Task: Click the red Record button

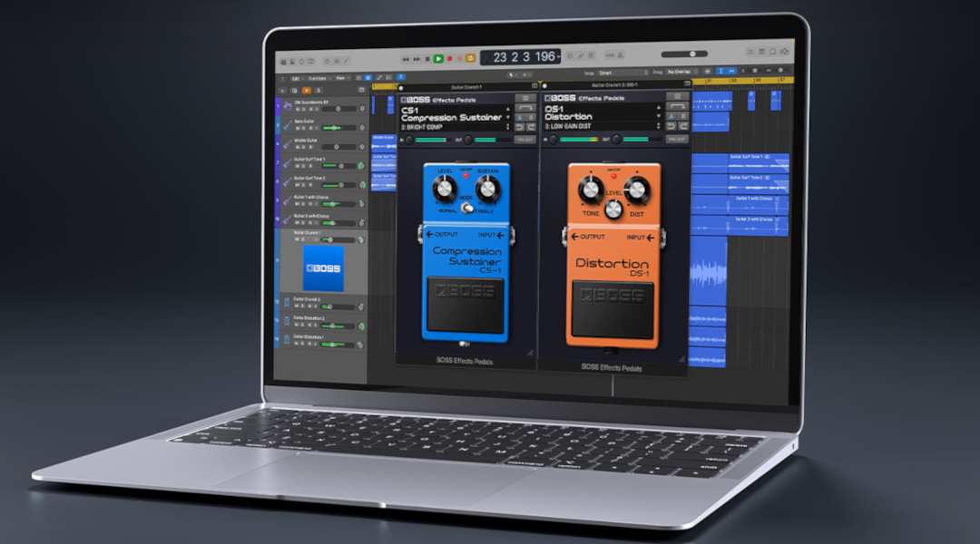Action: click(x=449, y=59)
